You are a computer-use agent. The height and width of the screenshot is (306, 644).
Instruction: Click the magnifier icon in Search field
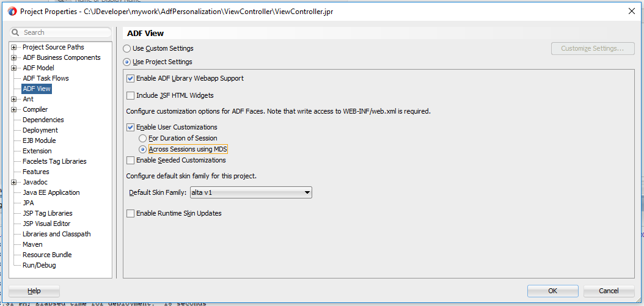point(16,32)
